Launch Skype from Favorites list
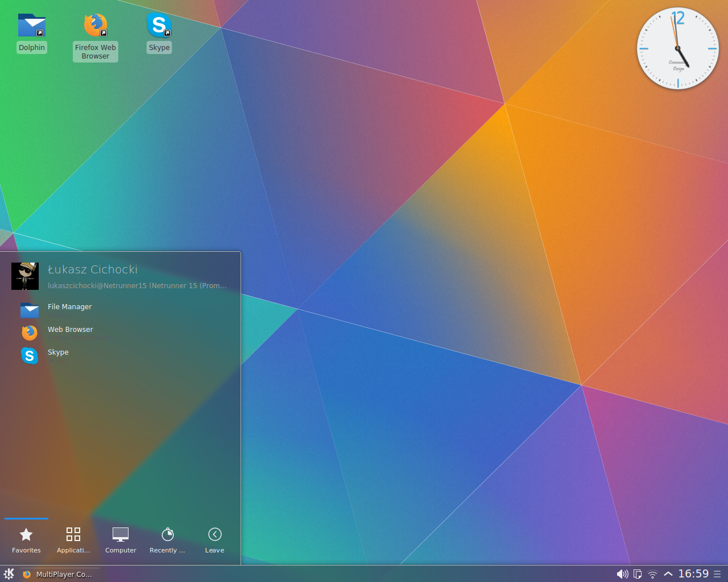Image resolution: width=728 pixels, height=582 pixels. point(122,355)
